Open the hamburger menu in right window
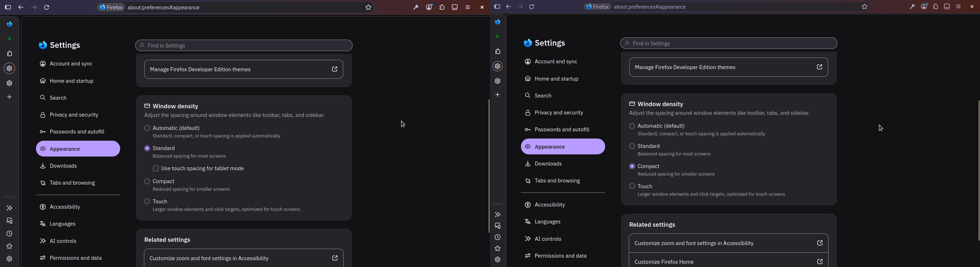This screenshot has height=267, width=980. [959, 7]
